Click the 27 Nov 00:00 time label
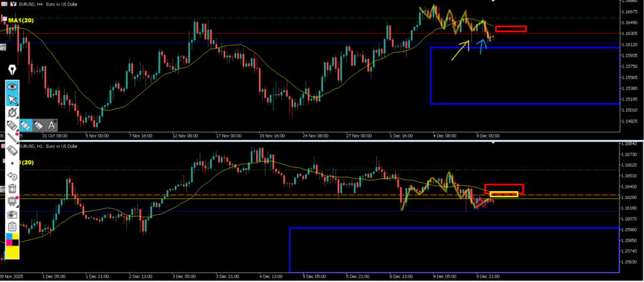This screenshot has height=282, width=644. coord(360,136)
